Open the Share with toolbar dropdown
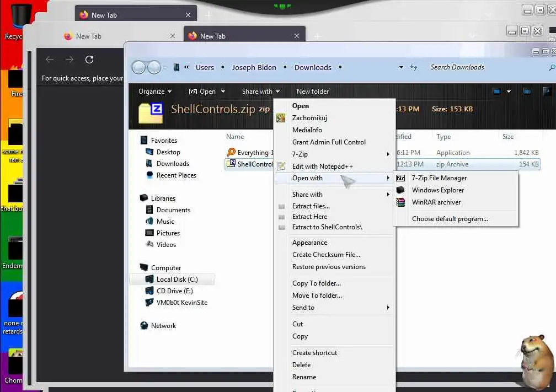 pyautogui.click(x=260, y=92)
